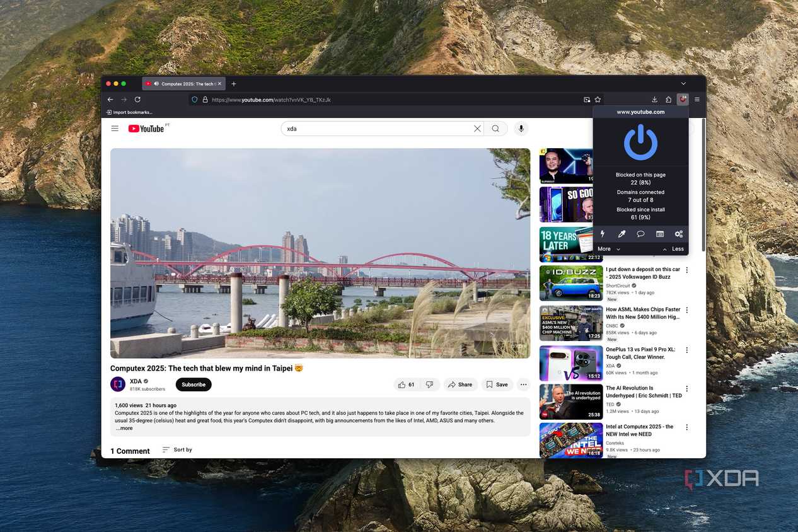Viewport: 798px width, 532px height.
Task: Click the URL address bar
Action: pos(396,100)
